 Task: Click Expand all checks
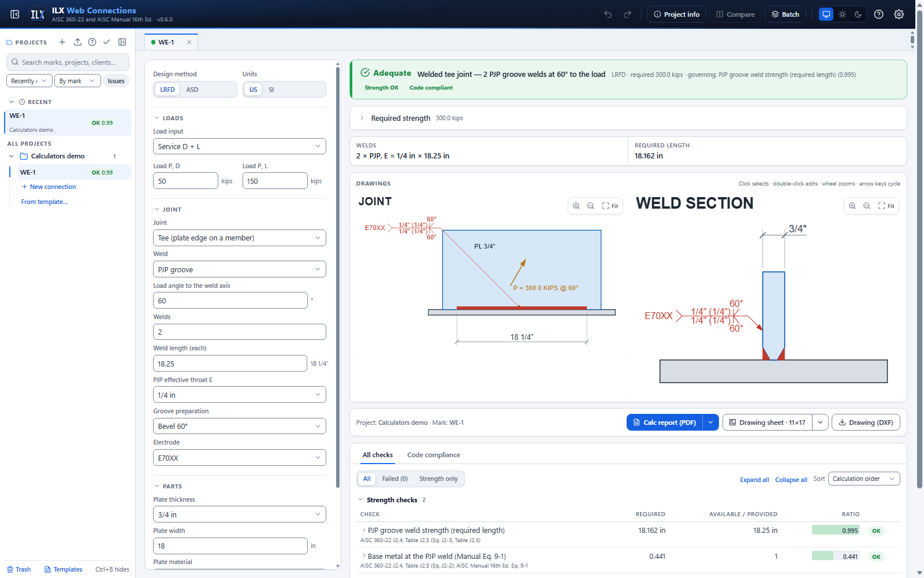point(754,480)
